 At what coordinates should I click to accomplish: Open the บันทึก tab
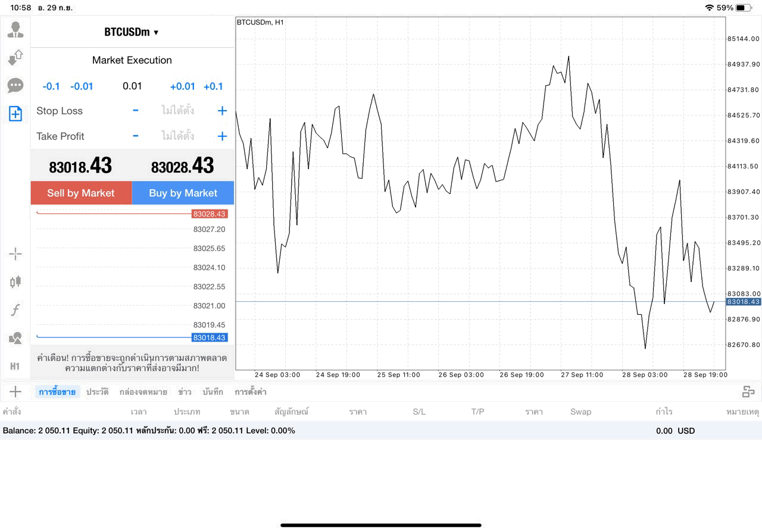tap(213, 392)
